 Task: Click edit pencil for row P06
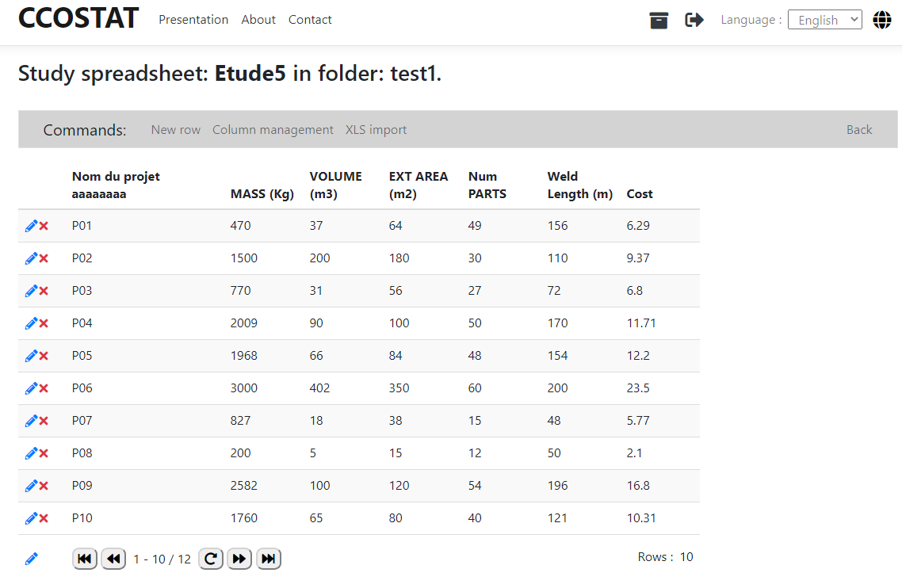31,388
